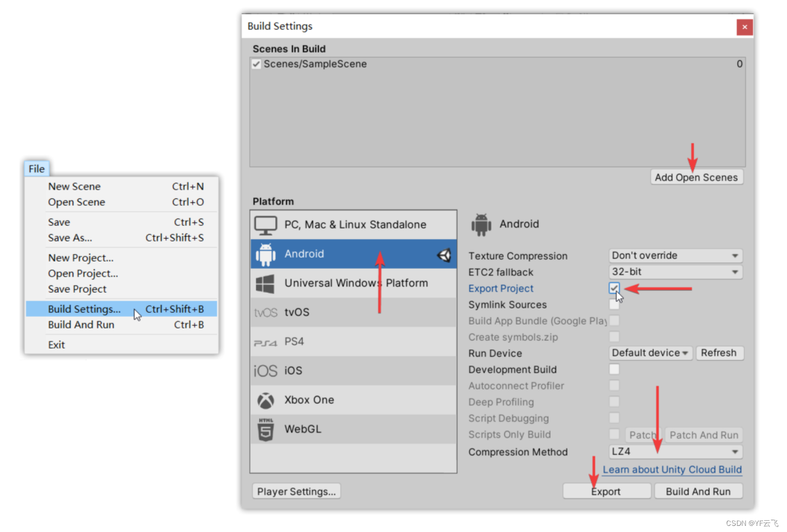Select PC, Mac & Linux Standalone platform

pos(354,225)
